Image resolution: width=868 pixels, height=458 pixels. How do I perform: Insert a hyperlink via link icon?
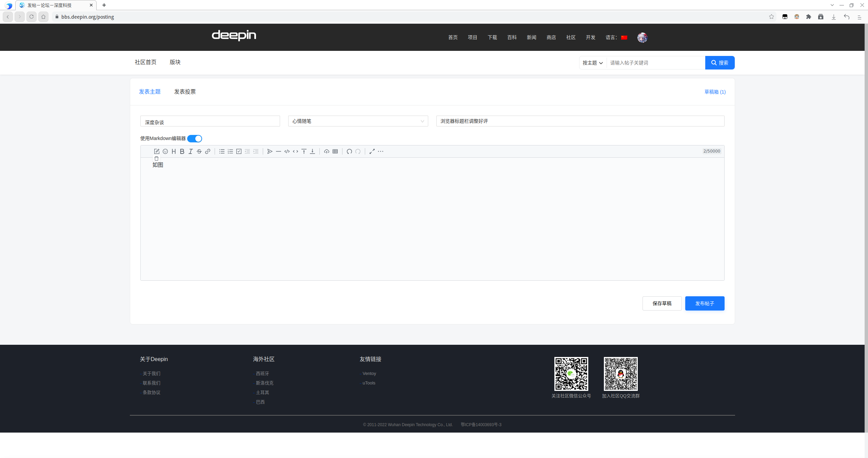click(208, 152)
